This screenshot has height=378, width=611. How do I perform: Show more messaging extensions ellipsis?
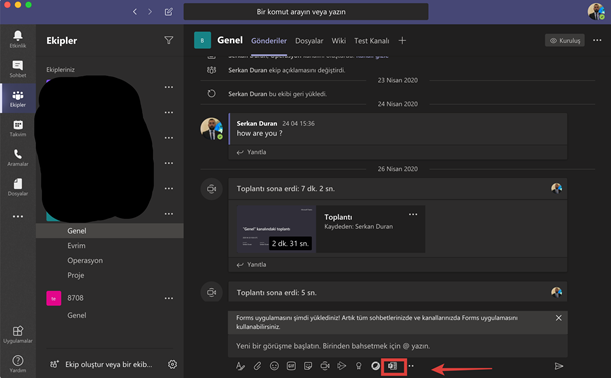pos(411,366)
